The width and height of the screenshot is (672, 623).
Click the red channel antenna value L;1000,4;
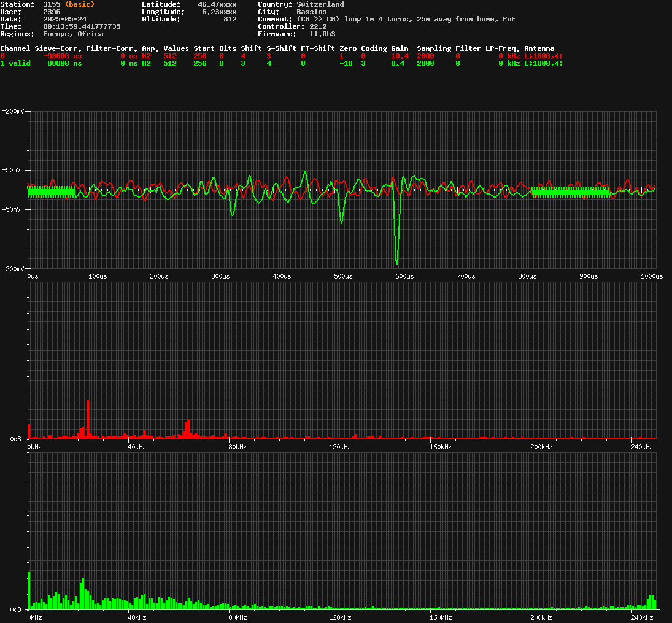click(x=543, y=56)
